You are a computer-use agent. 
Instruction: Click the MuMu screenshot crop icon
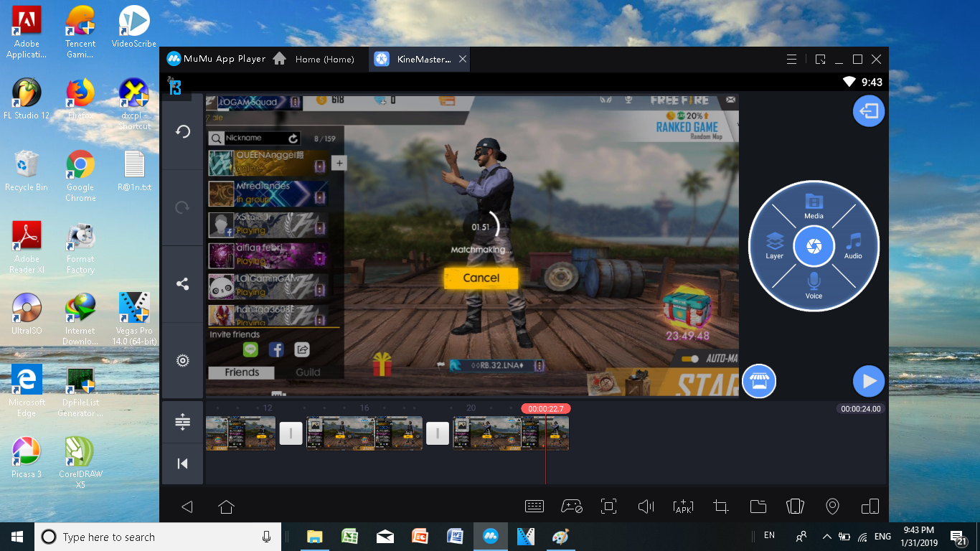pos(721,507)
